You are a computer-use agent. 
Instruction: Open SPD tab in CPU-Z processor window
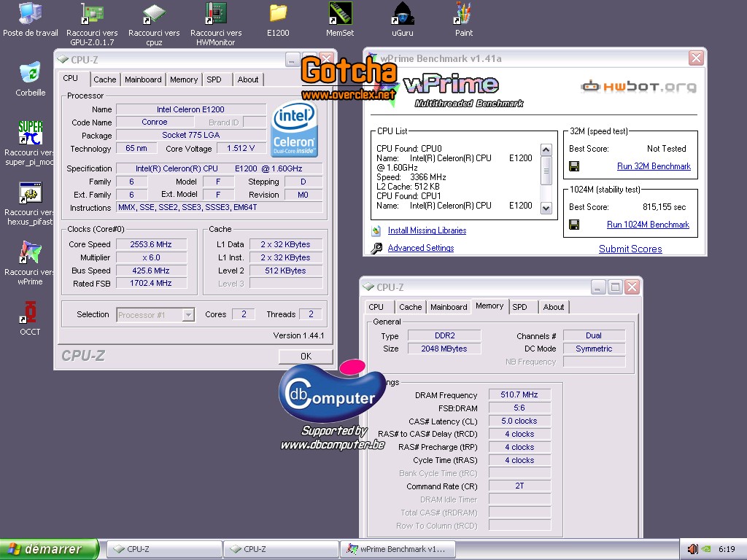[x=214, y=79]
